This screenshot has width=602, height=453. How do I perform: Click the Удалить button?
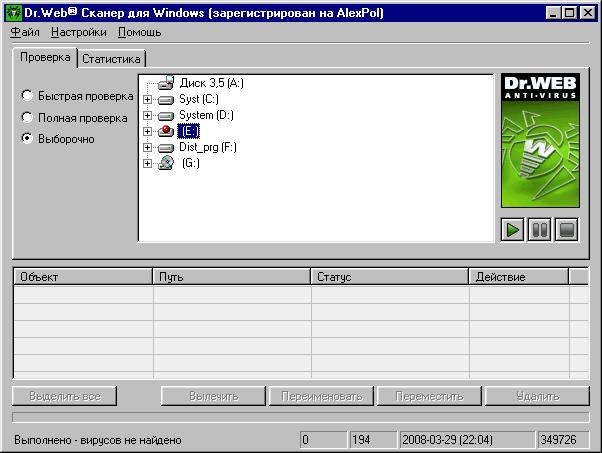(538, 396)
